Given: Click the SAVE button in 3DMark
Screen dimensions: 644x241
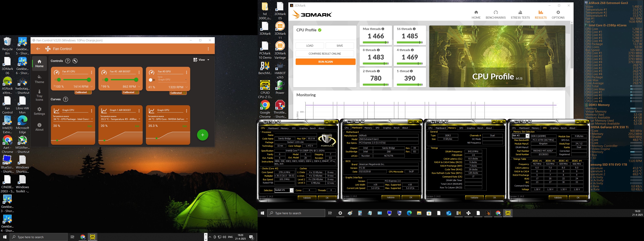Looking at the screenshot, I should (x=340, y=46).
